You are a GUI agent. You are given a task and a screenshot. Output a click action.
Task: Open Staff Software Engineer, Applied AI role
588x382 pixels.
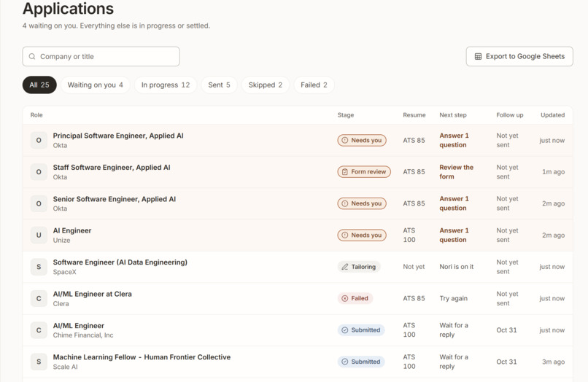pos(112,167)
